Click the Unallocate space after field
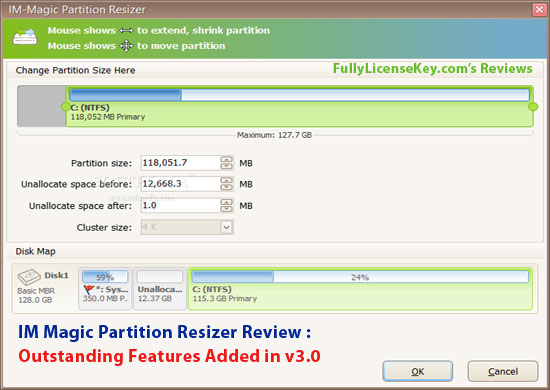The width and height of the screenshot is (550, 390). [x=180, y=206]
